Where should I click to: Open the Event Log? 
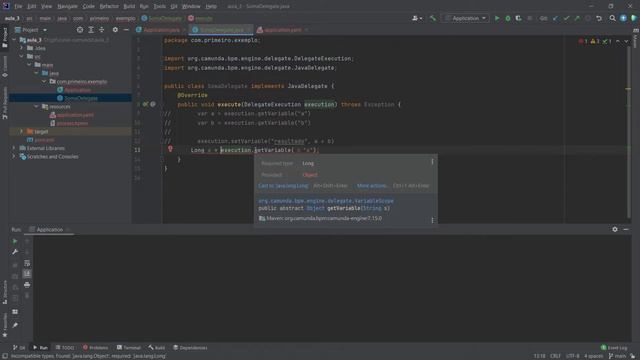[x=614, y=348]
